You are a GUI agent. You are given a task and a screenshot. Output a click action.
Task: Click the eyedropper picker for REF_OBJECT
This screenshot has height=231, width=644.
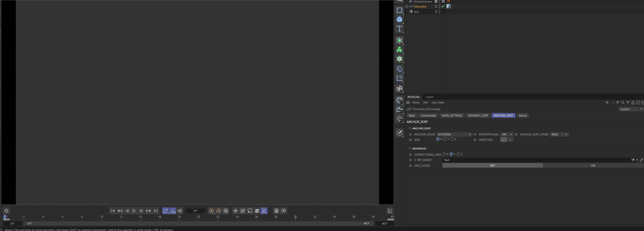641,160
